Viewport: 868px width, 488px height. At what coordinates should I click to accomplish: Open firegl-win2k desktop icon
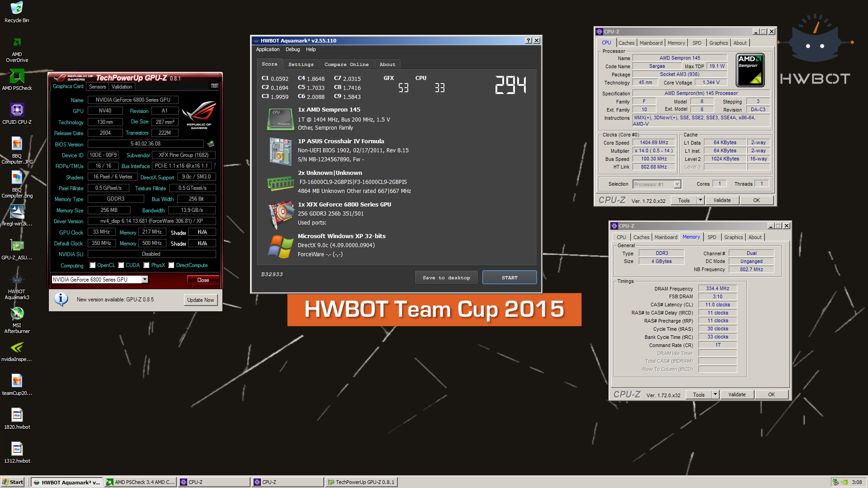17,215
